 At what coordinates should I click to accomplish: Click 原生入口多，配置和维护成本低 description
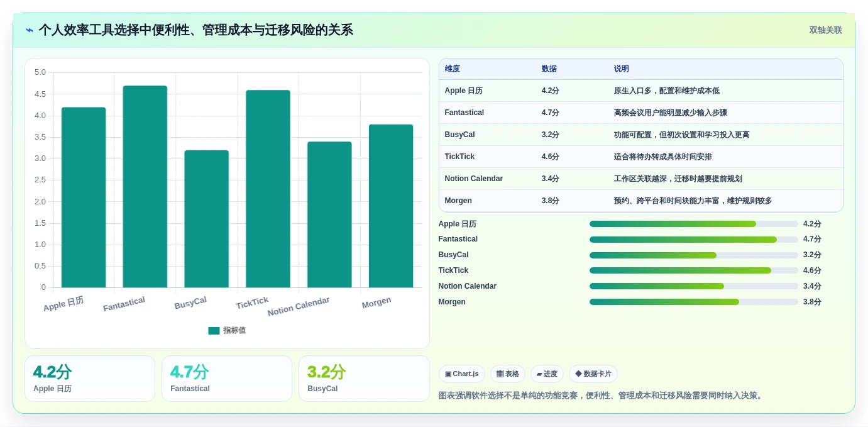tap(667, 91)
